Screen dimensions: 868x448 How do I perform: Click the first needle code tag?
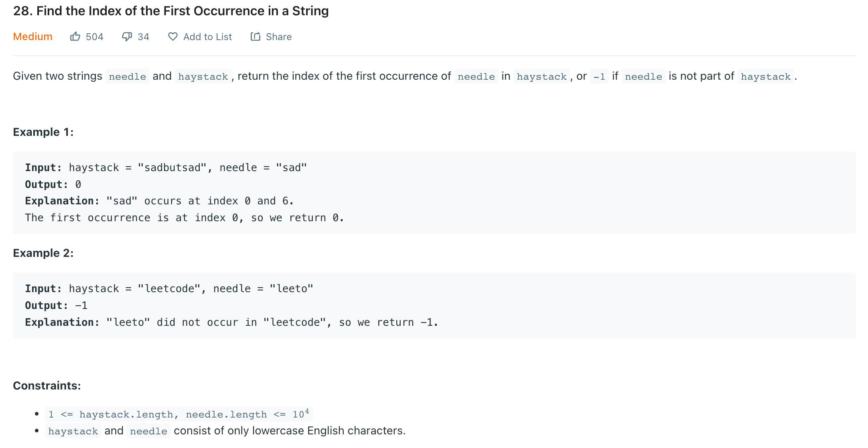pyautogui.click(x=128, y=76)
